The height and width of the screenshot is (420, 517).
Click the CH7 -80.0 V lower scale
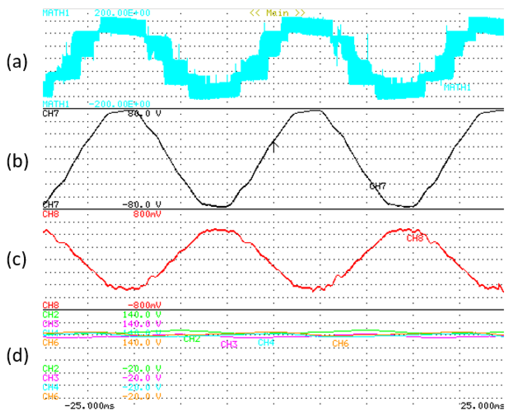pos(142,205)
